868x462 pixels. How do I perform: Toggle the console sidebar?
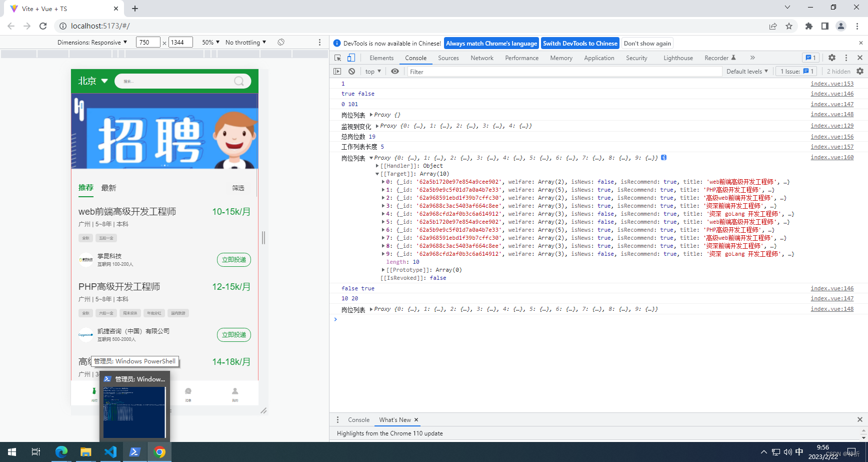pos(337,71)
